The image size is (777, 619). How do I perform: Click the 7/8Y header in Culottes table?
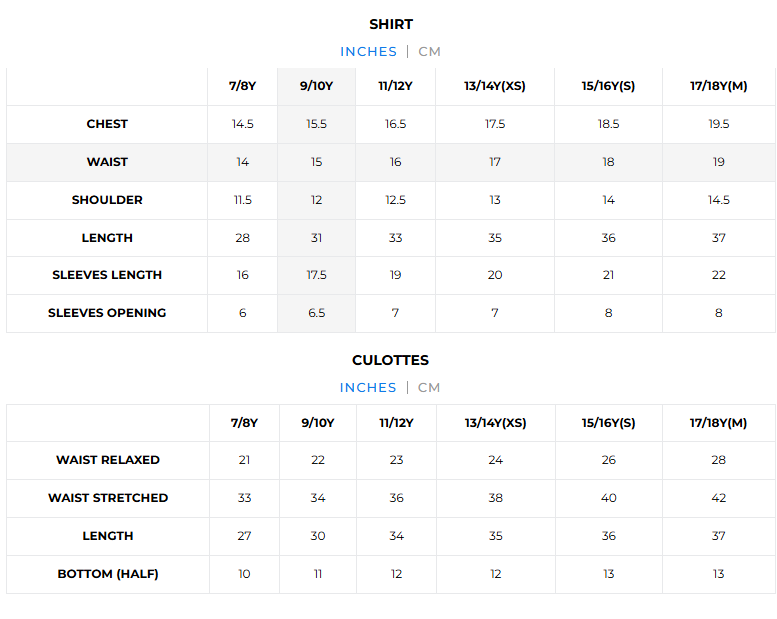point(244,423)
